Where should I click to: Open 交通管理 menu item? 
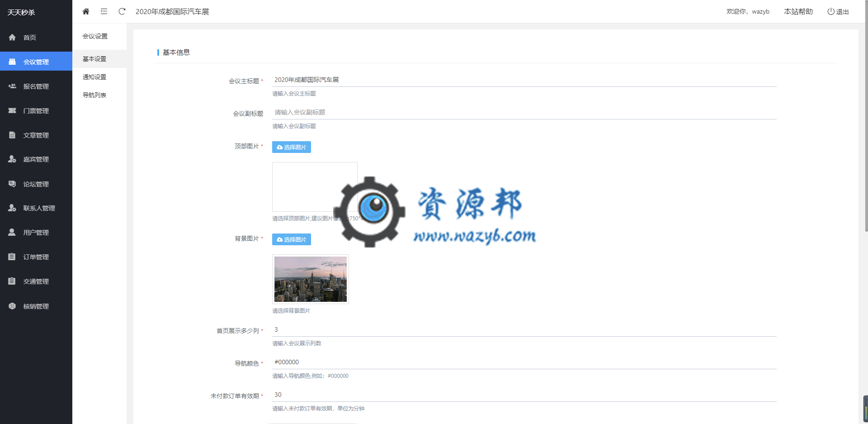(x=36, y=281)
